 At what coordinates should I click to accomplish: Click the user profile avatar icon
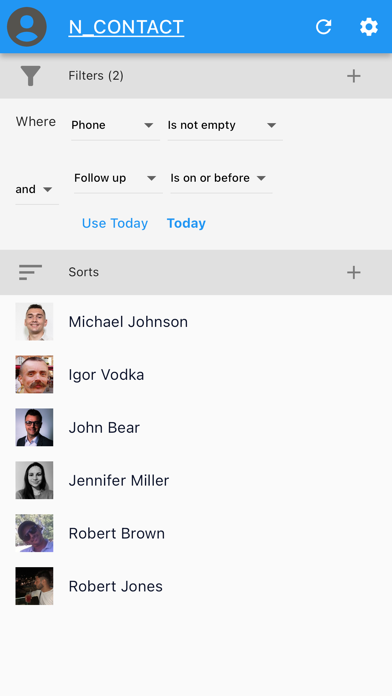coord(27,27)
